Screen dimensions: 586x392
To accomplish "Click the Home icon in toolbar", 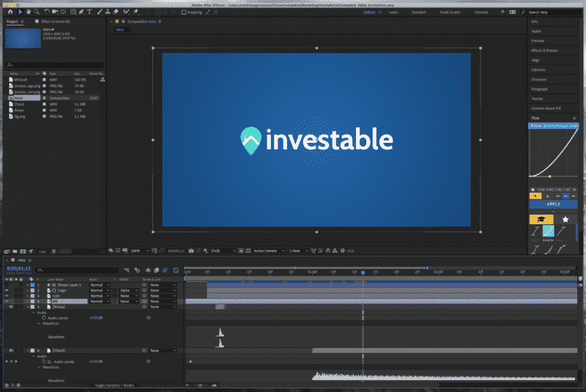I will 10,12.
